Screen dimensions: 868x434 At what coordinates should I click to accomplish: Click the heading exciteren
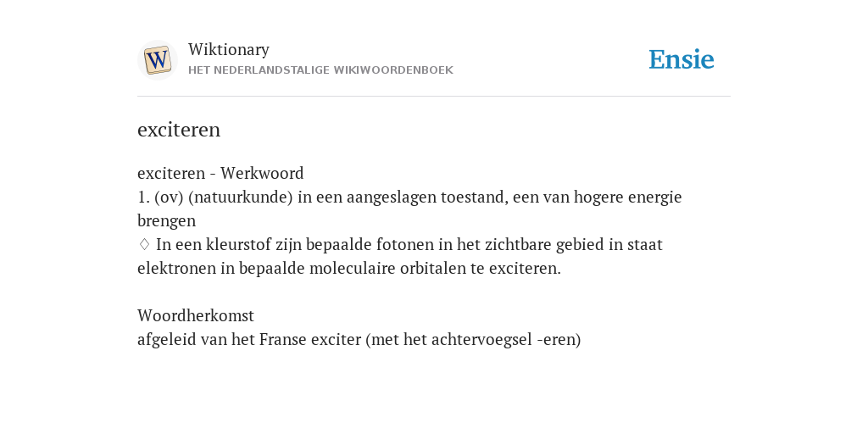pos(179,130)
